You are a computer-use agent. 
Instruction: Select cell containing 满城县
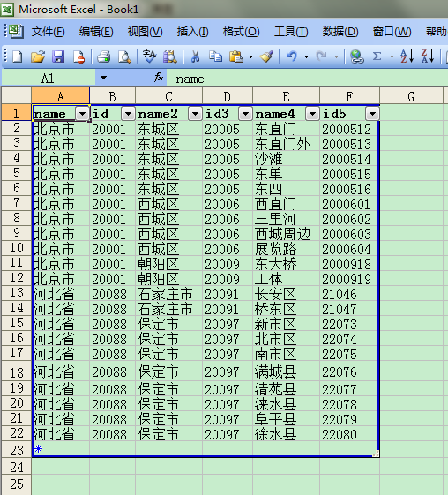(x=286, y=371)
